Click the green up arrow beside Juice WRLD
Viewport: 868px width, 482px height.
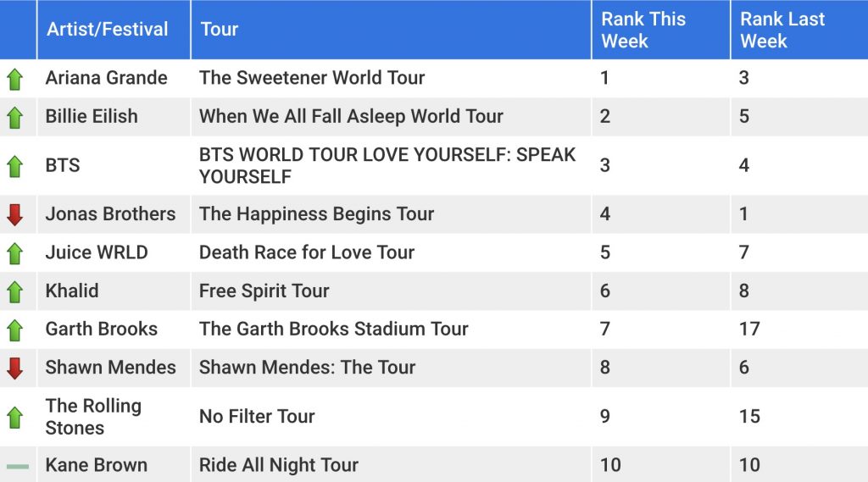coord(15,253)
